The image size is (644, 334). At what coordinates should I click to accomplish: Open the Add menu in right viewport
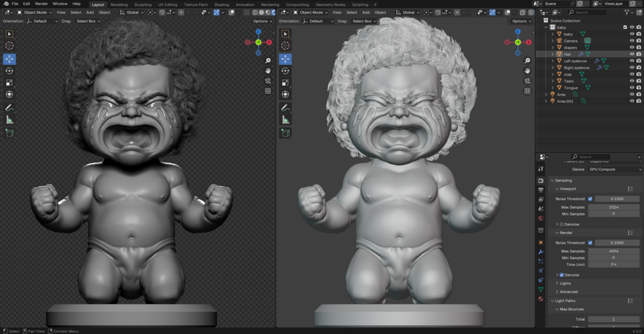point(365,12)
